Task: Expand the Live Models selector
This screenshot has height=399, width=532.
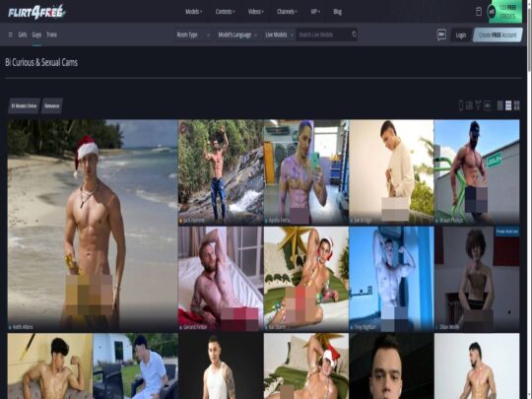Action: (279, 34)
